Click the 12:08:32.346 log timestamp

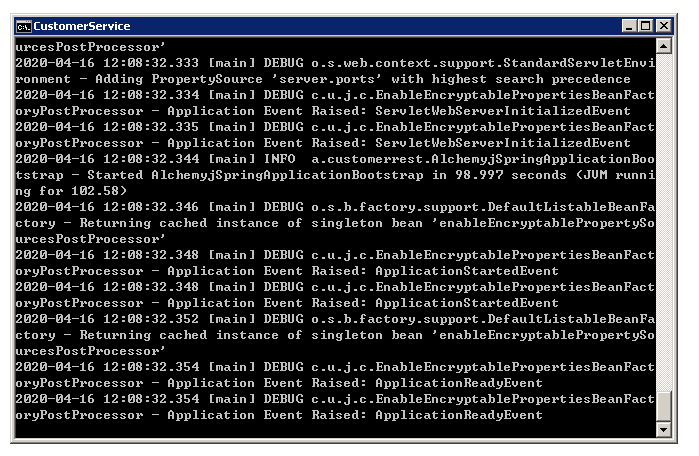151,207
